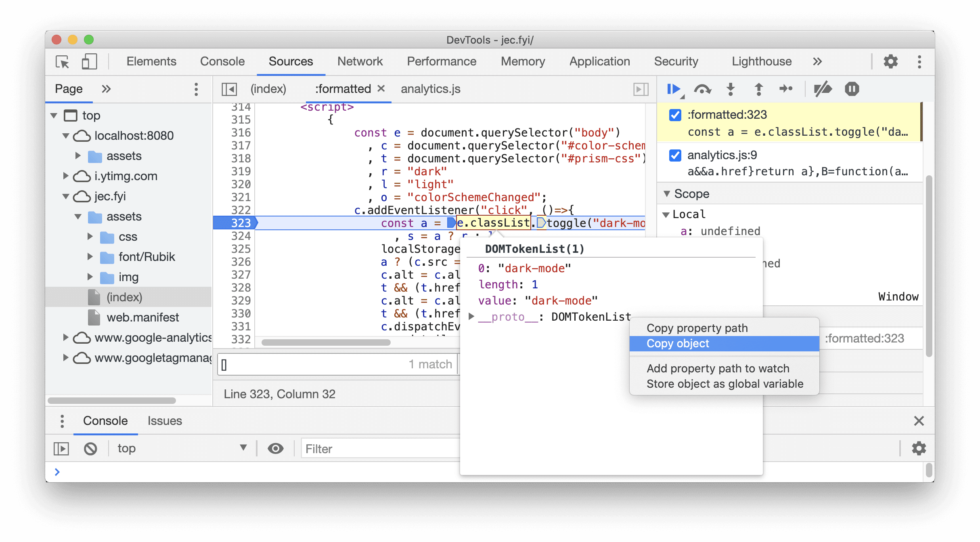Click the Step out of current function icon

(760, 89)
